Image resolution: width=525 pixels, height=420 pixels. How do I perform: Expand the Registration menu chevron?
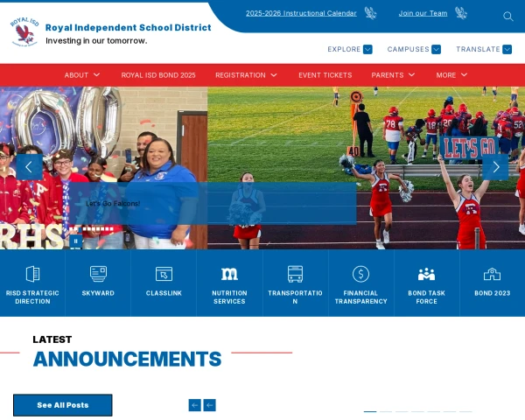pyautogui.click(x=274, y=74)
